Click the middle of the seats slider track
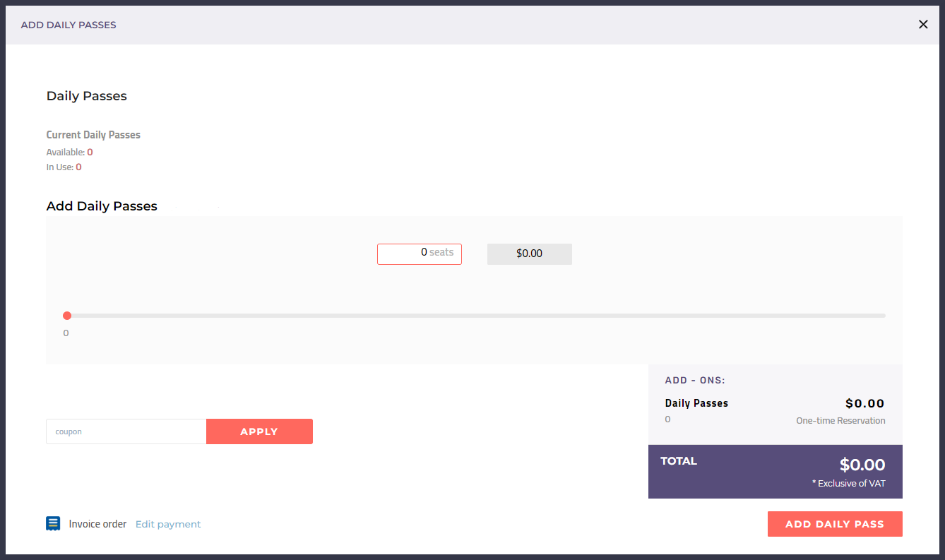Screen dimensions: 945x560 [475, 316]
